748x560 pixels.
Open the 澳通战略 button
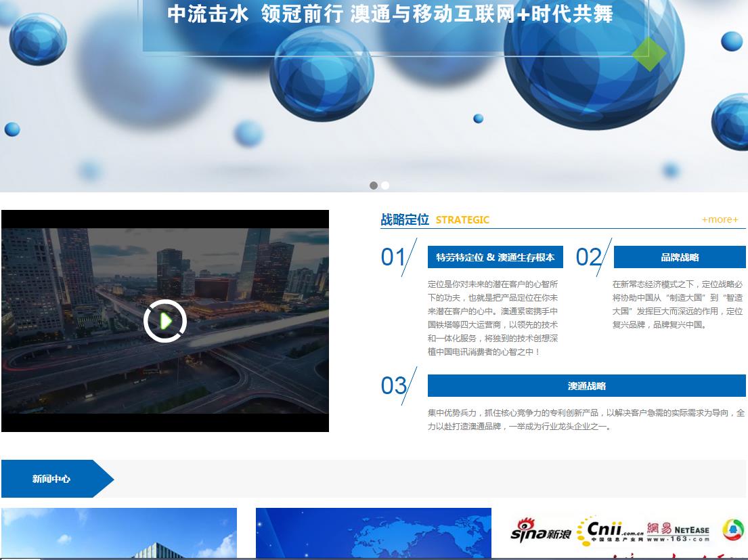tap(587, 385)
